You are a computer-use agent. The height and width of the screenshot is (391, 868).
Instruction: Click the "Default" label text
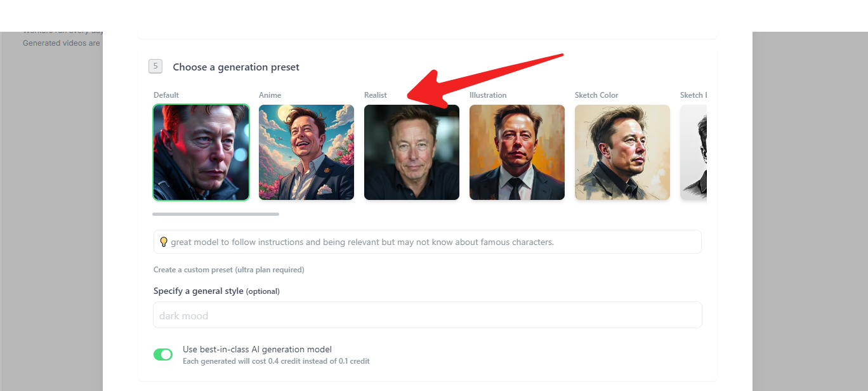tap(166, 95)
